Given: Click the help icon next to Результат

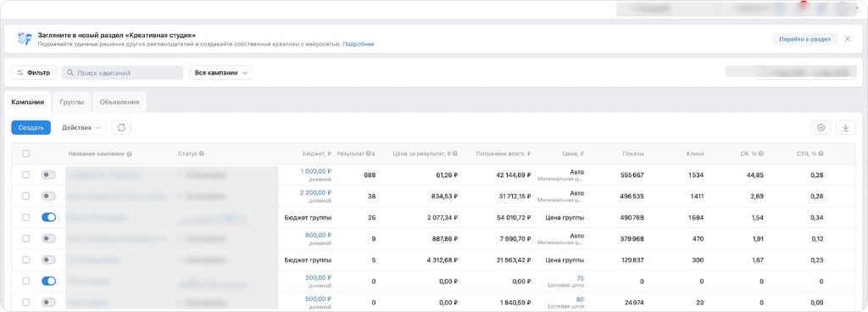Looking at the screenshot, I should pos(368,153).
